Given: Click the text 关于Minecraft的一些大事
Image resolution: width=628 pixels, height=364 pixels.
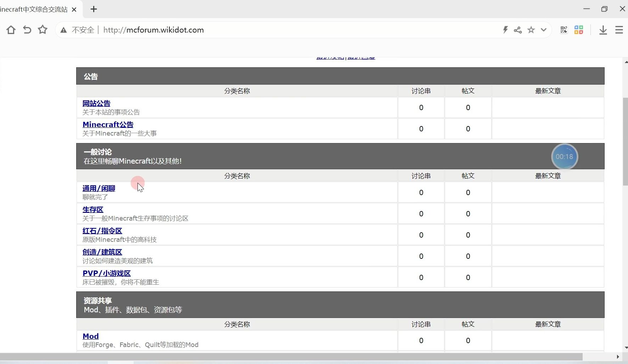Looking at the screenshot, I should 119,133.
